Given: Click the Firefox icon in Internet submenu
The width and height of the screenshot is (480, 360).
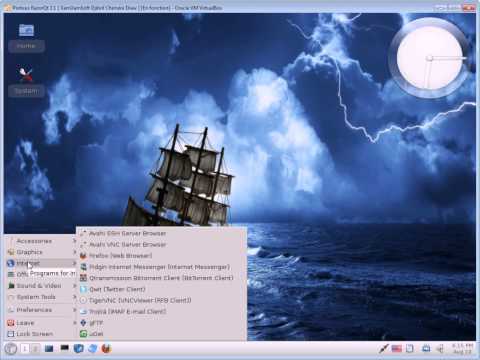Looking at the screenshot, I should click(83, 256).
